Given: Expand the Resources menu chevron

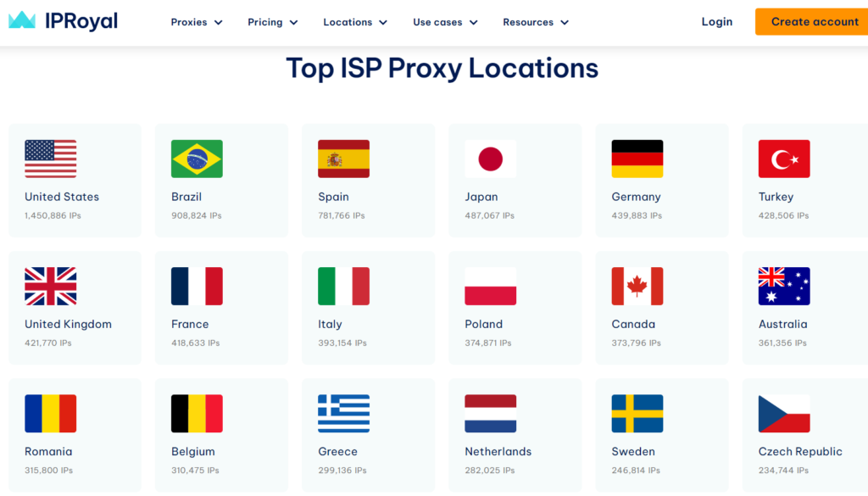Looking at the screenshot, I should pyautogui.click(x=565, y=23).
